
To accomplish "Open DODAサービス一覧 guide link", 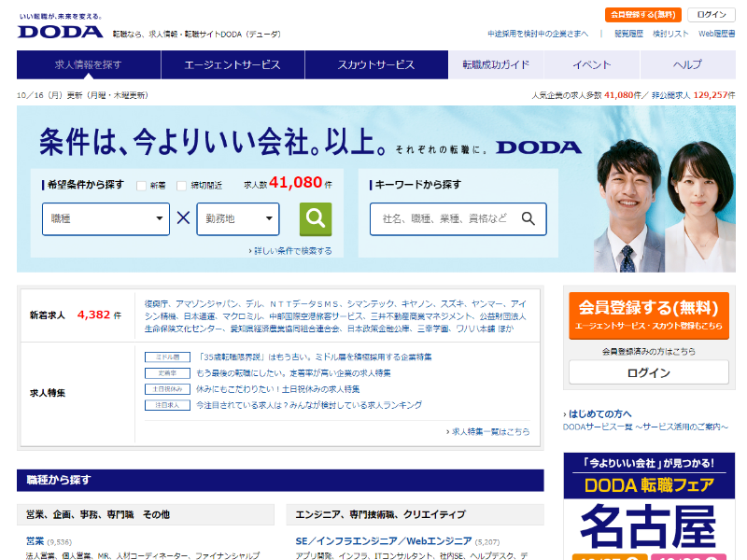I will [645, 427].
